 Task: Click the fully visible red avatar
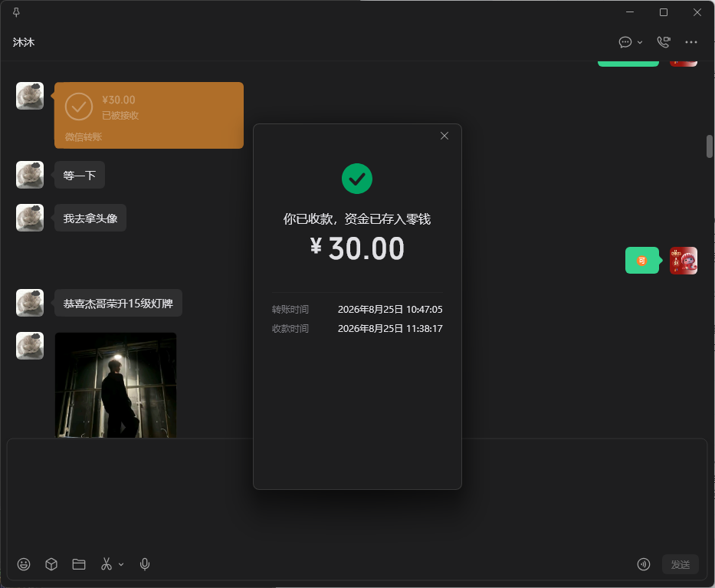[683, 261]
